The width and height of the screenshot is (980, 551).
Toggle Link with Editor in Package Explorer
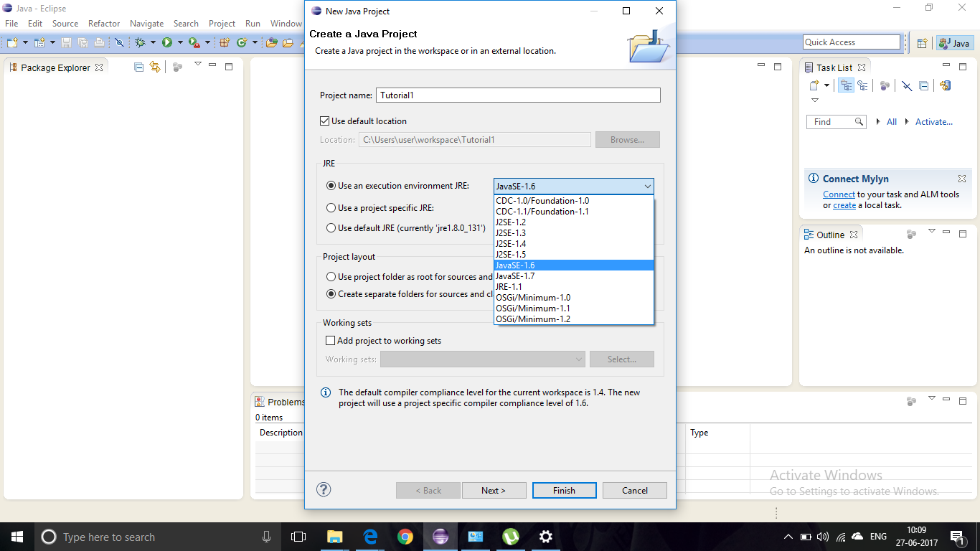pos(155,67)
